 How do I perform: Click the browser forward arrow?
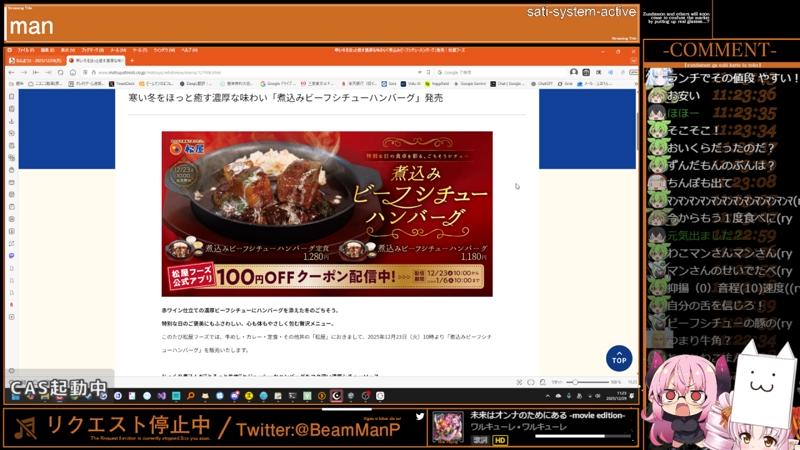23,72
